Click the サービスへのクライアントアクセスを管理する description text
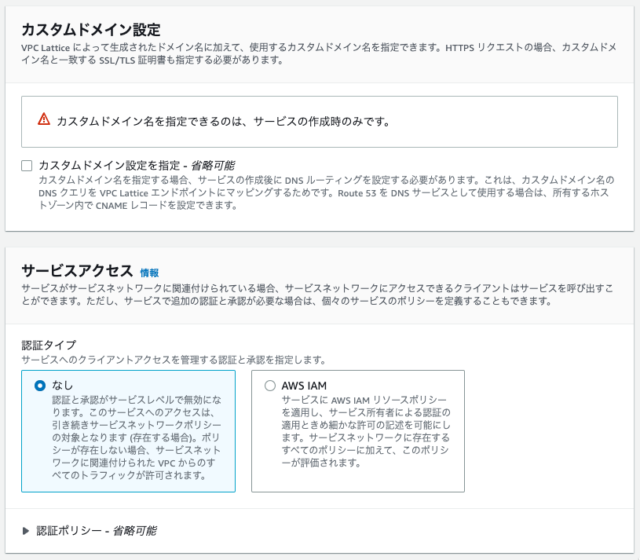Viewport: 640px width, 560px height. (174, 360)
